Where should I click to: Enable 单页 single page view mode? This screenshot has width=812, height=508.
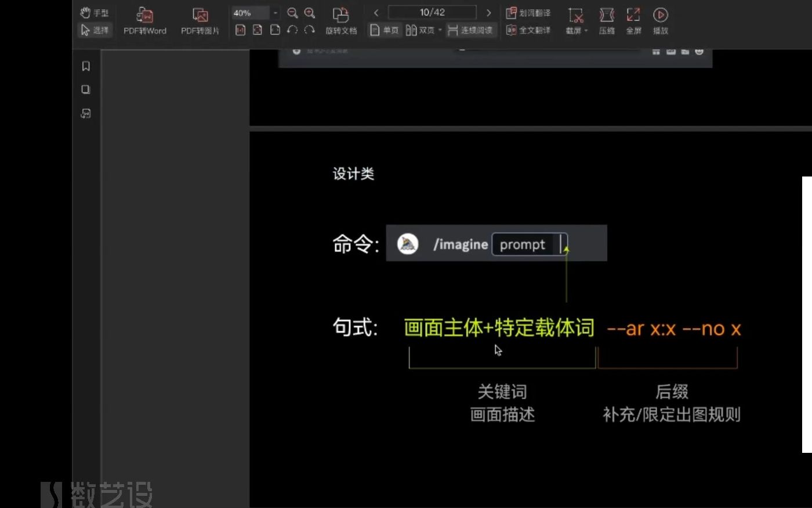385,30
